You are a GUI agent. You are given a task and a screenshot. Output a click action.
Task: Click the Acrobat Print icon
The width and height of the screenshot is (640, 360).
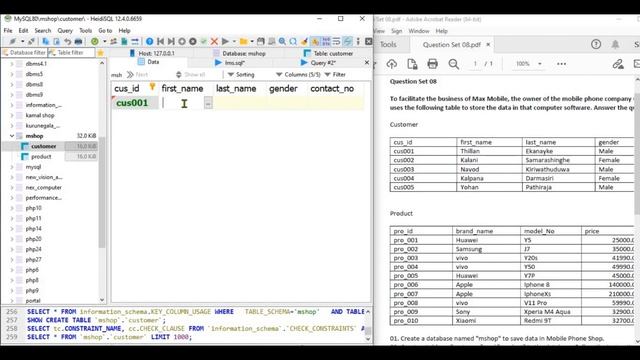[432, 64]
